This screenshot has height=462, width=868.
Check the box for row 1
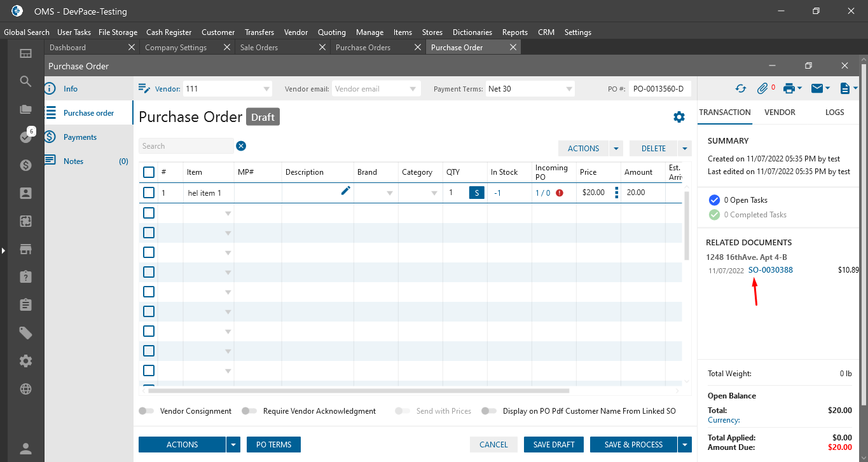[x=149, y=193]
